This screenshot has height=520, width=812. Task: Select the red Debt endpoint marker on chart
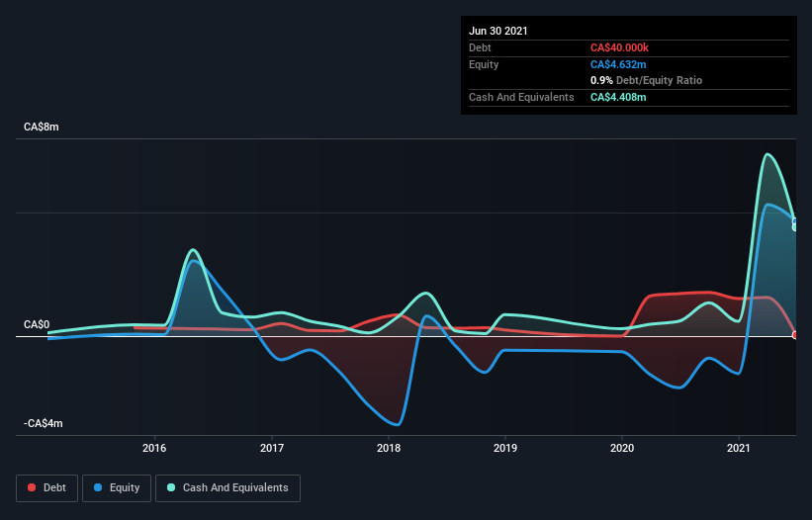click(x=795, y=335)
